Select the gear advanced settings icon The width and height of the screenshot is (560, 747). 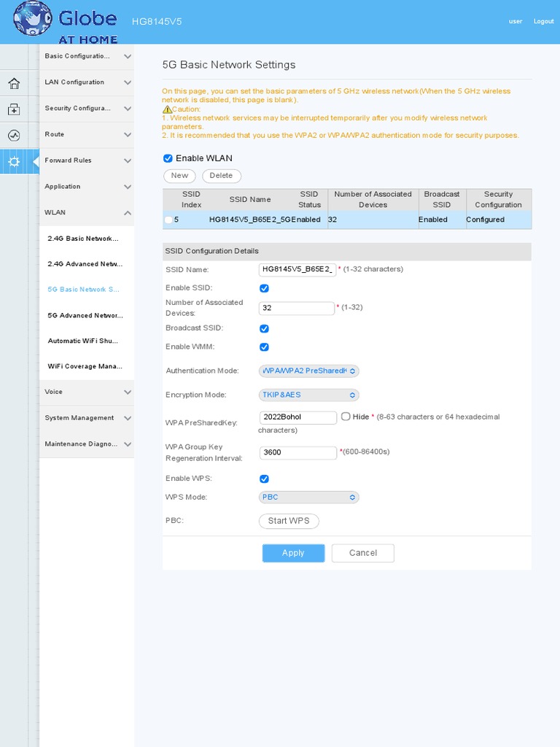tap(14, 161)
